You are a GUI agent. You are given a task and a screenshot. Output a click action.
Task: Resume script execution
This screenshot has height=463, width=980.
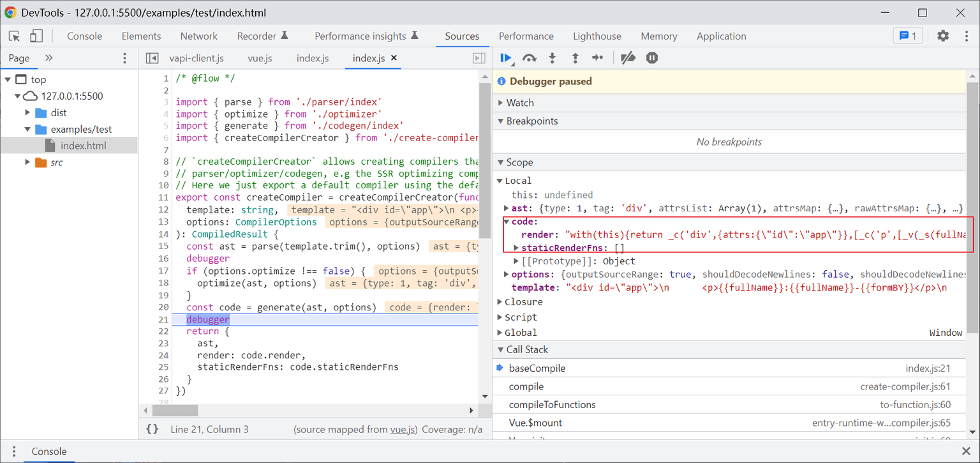coord(506,58)
